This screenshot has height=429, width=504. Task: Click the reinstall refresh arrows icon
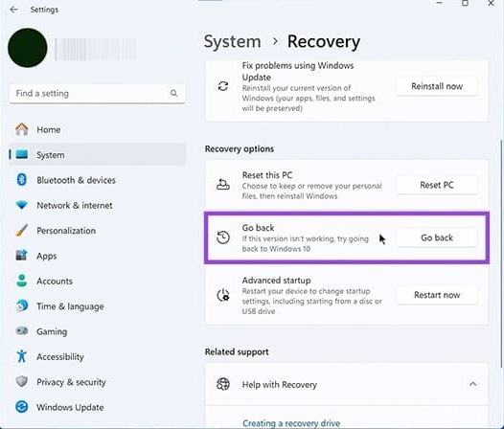(x=223, y=86)
